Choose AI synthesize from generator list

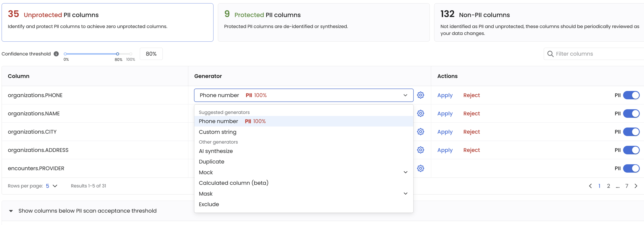(216, 151)
